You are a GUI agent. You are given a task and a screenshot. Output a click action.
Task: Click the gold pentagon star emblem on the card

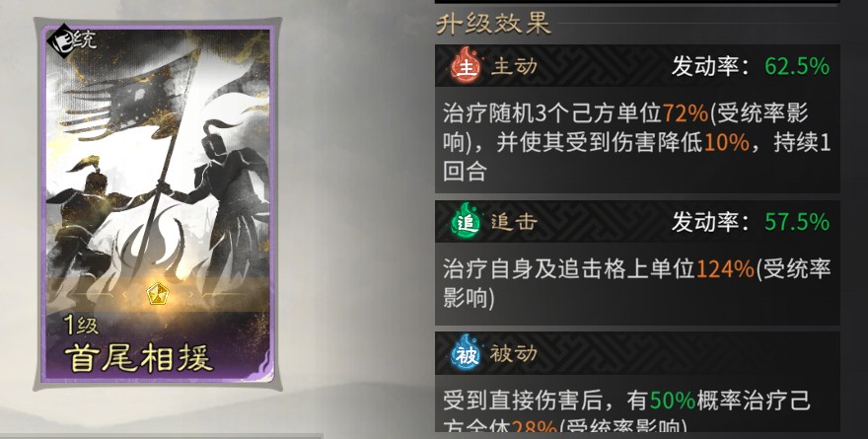click(x=159, y=292)
